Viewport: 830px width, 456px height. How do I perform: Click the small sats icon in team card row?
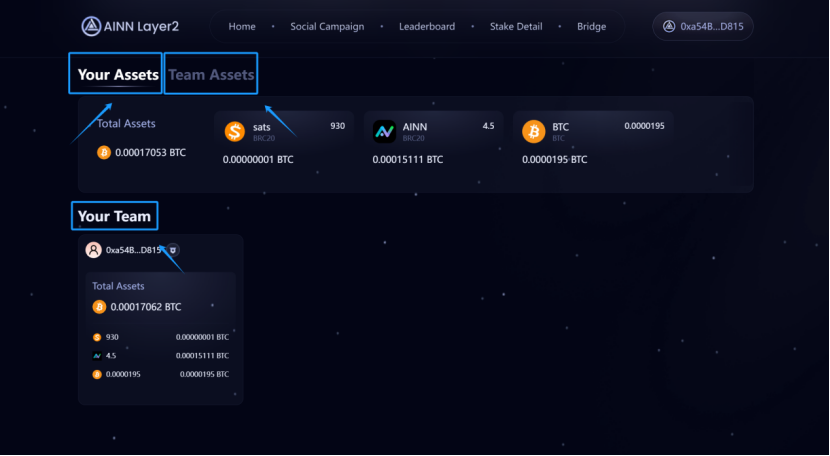(97, 337)
